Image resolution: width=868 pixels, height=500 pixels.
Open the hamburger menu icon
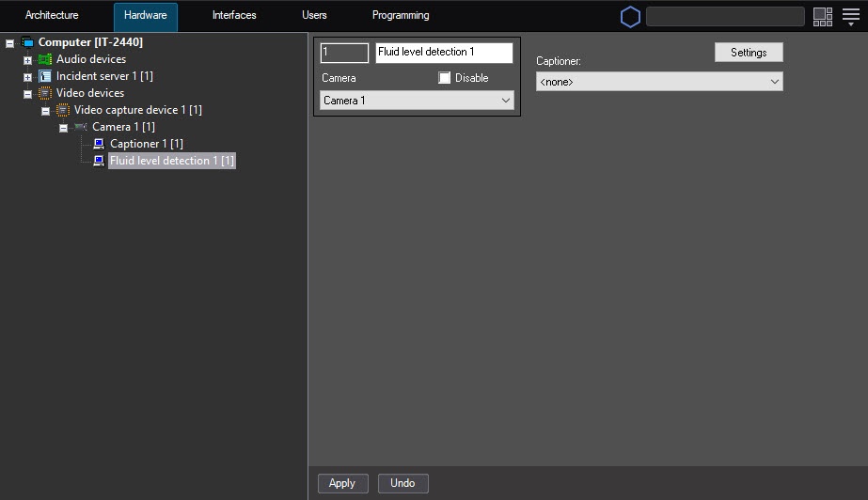pos(850,16)
